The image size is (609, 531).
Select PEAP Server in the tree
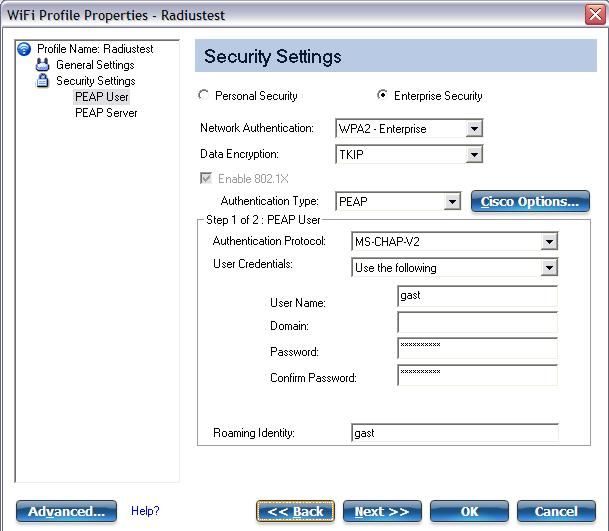point(106,113)
